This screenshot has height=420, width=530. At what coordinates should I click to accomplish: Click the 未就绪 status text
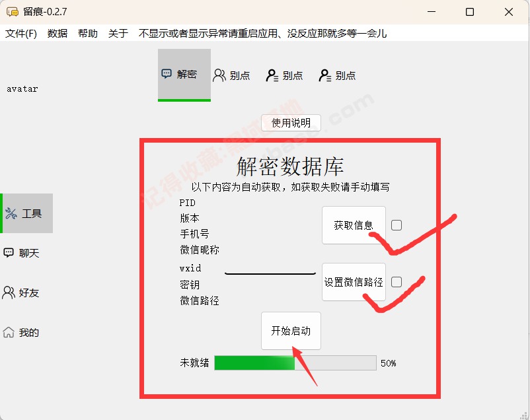tap(195, 363)
